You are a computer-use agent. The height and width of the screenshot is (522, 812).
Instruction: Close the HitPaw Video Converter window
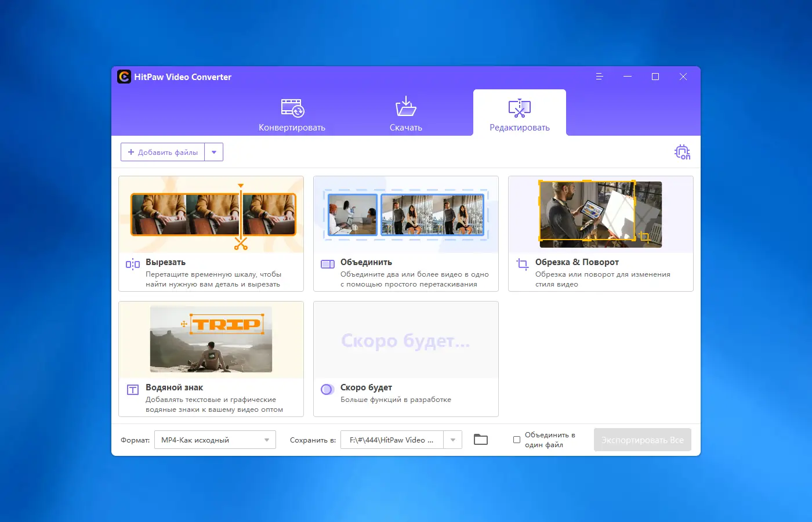pos(683,77)
